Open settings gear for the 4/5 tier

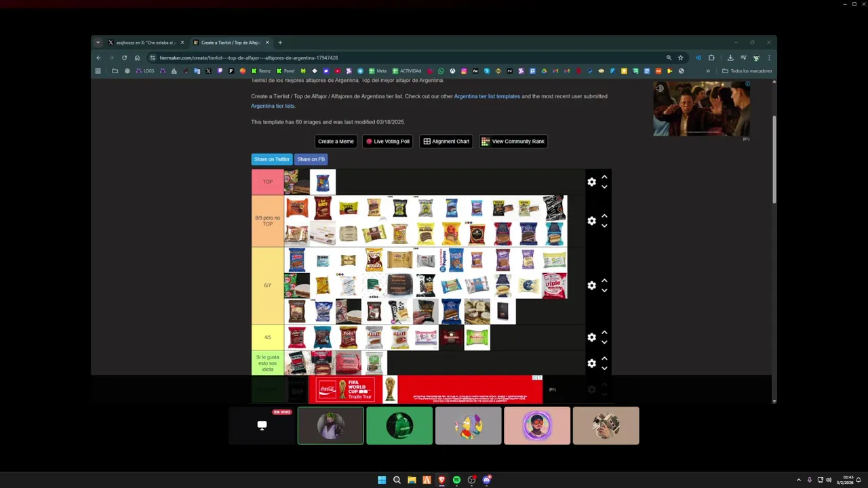coord(591,337)
